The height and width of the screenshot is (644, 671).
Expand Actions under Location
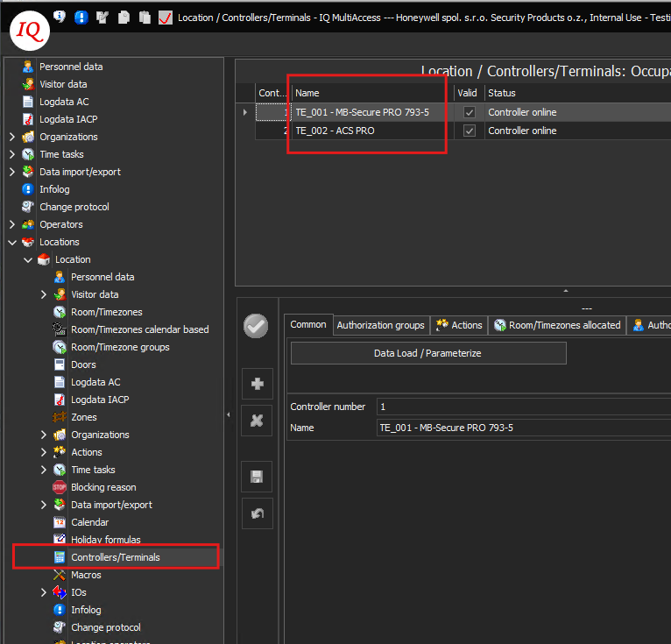pos(44,452)
